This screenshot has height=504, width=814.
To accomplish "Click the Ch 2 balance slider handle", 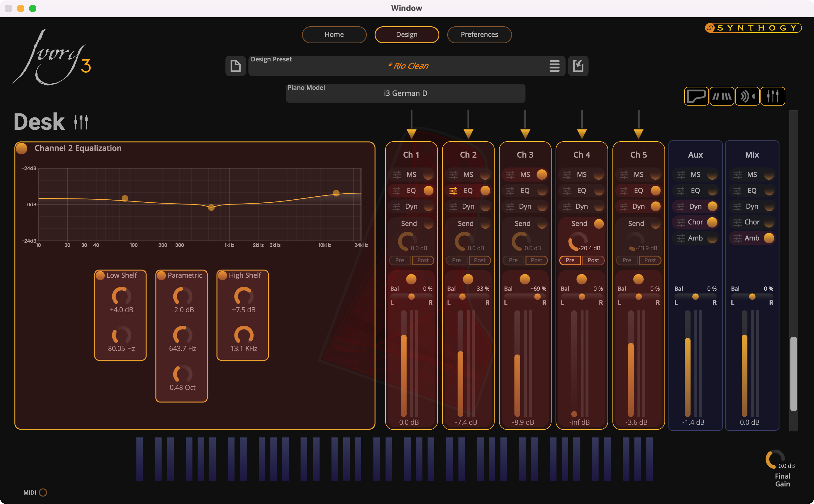I will [x=462, y=297].
